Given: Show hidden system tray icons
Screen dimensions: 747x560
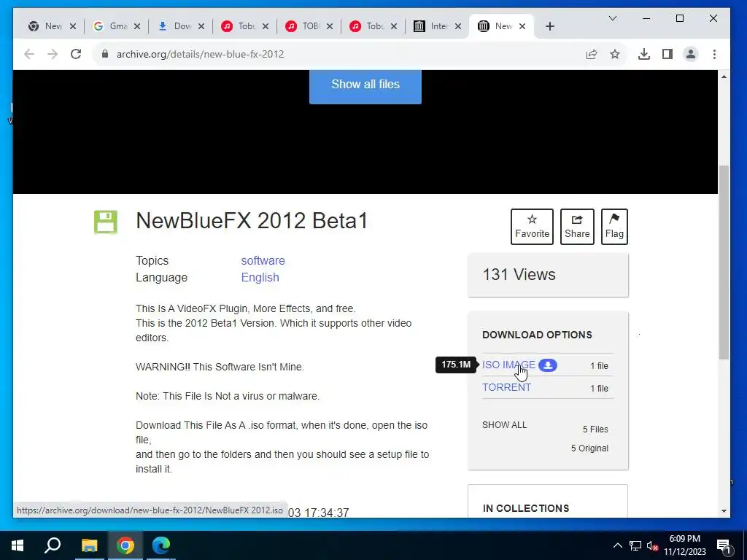Looking at the screenshot, I should 617,545.
